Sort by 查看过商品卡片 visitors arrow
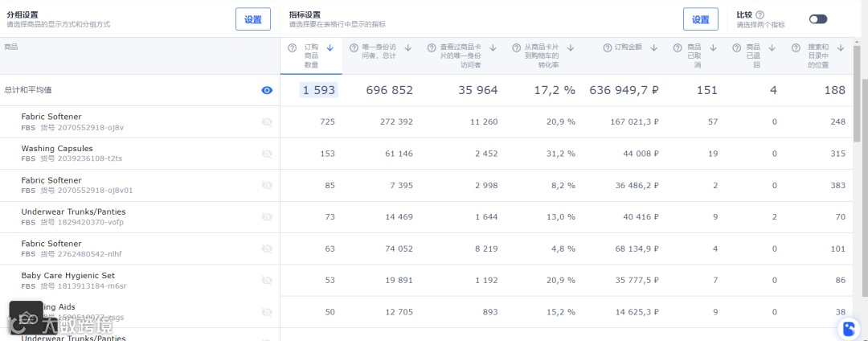This screenshot has width=868, height=341. pyautogui.click(x=493, y=48)
